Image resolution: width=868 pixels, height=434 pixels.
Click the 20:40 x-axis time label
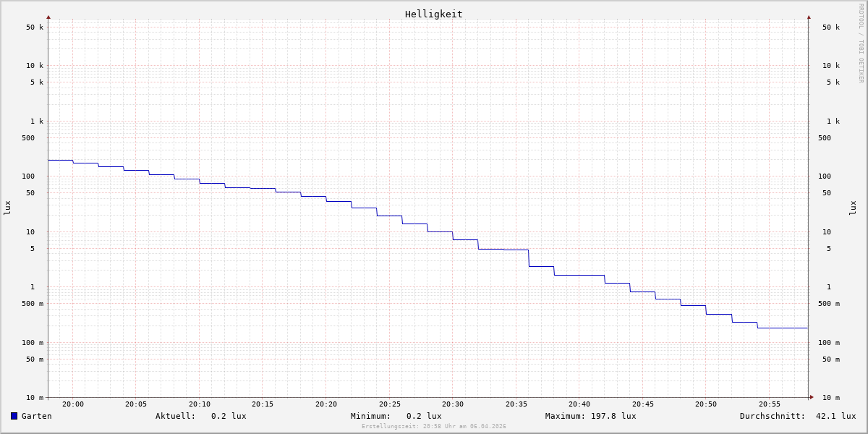[x=579, y=404]
